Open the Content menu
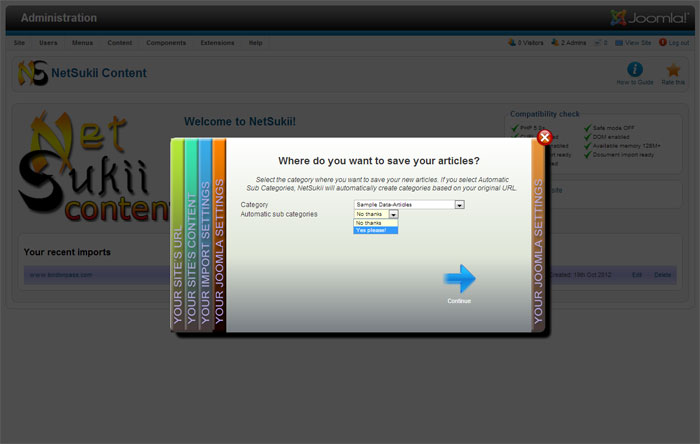The image size is (700, 444). (x=120, y=43)
